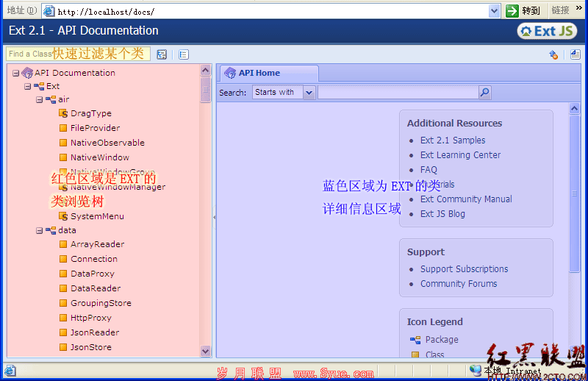
Task: Click the IE status bar page icon
Action: pyautogui.click(x=10, y=371)
